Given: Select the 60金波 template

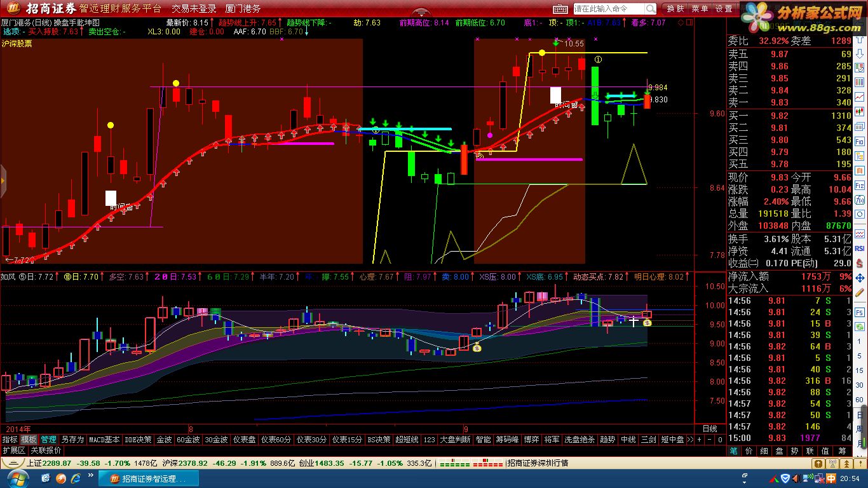Looking at the screenshot, I should tap(188, 440).
